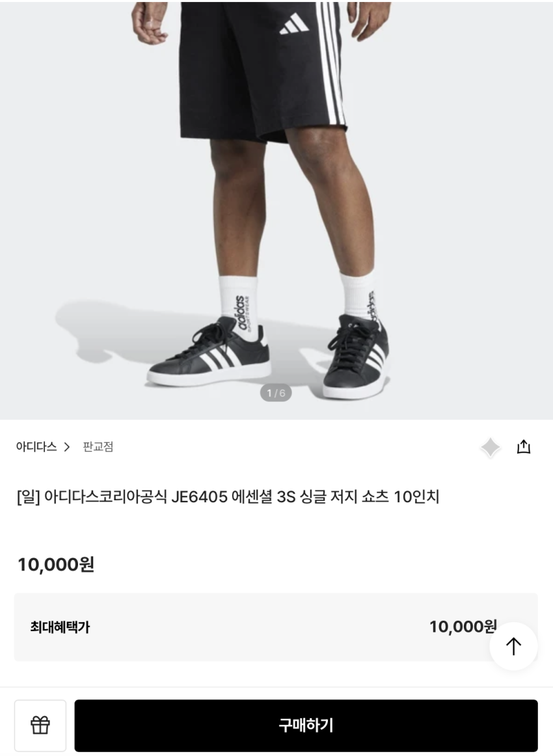This screenshot has height=756, width=553.
Task: Open the 아디다스 brand page
Action: (x=36, y=447)
